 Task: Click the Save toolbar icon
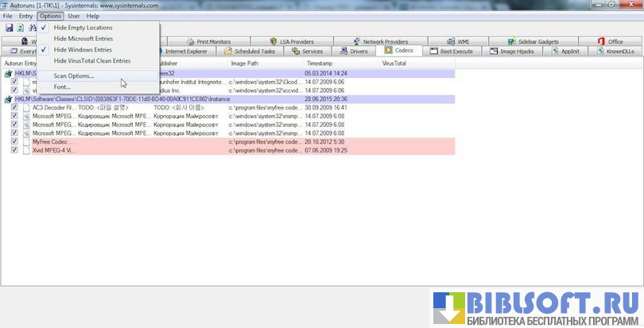click(x=8, y=28)
